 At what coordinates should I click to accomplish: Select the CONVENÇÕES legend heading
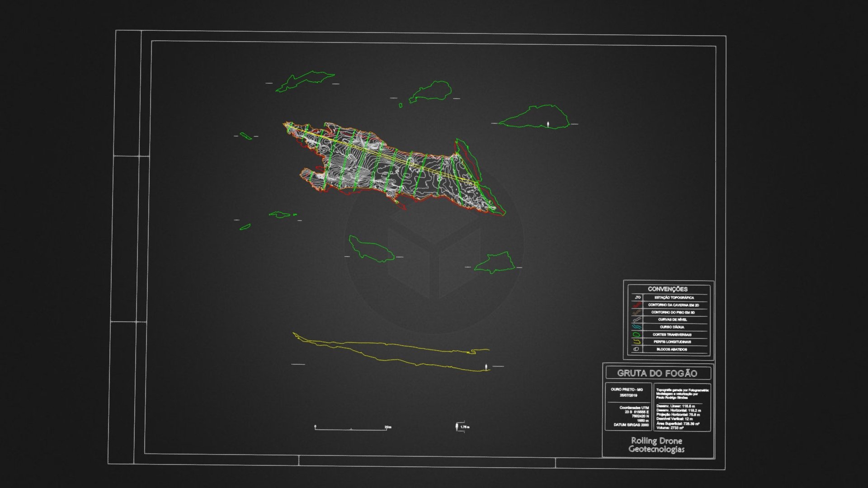pos(668,289)
